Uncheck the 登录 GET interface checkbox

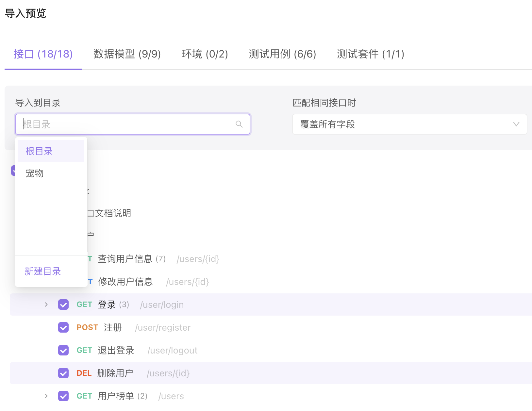tap(63, 304)
